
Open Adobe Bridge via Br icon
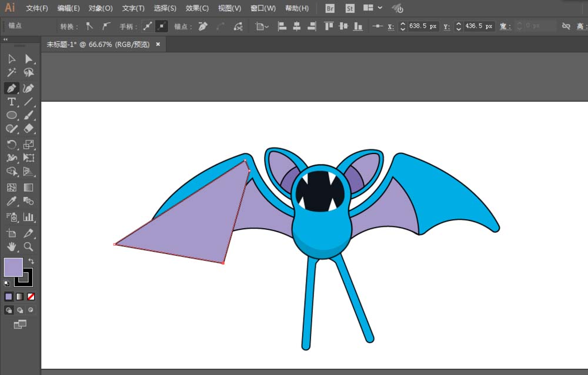[330, 8]
